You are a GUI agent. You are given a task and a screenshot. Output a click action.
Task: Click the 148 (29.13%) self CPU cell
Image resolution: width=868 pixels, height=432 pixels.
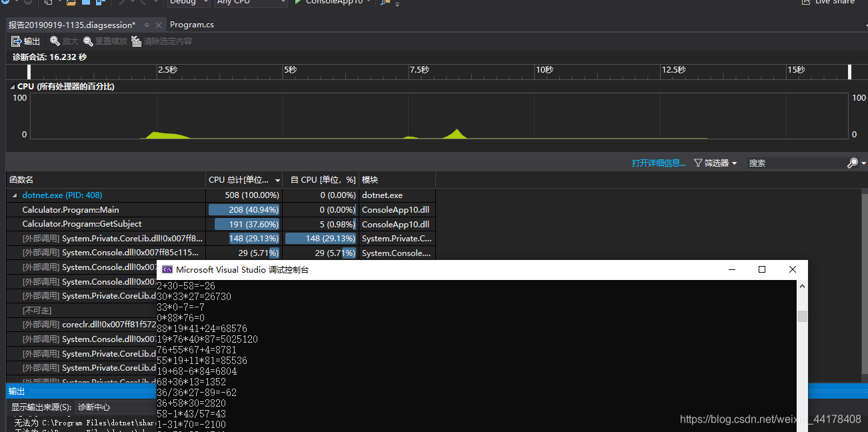(x=321, y=239)
